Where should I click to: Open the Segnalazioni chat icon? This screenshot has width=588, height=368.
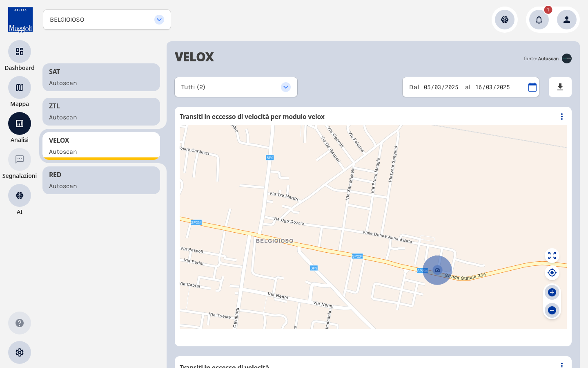(x=20, y=159)
